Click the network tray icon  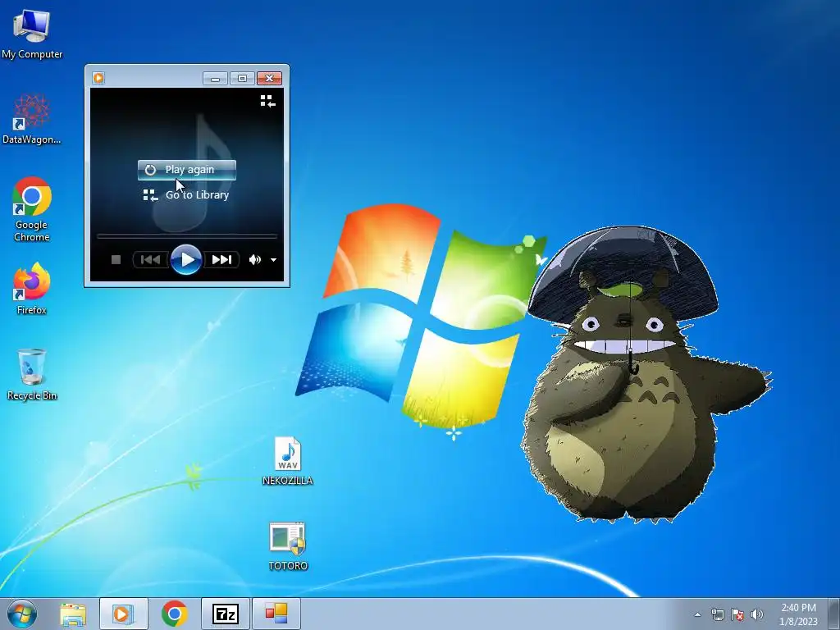(717, 614)
